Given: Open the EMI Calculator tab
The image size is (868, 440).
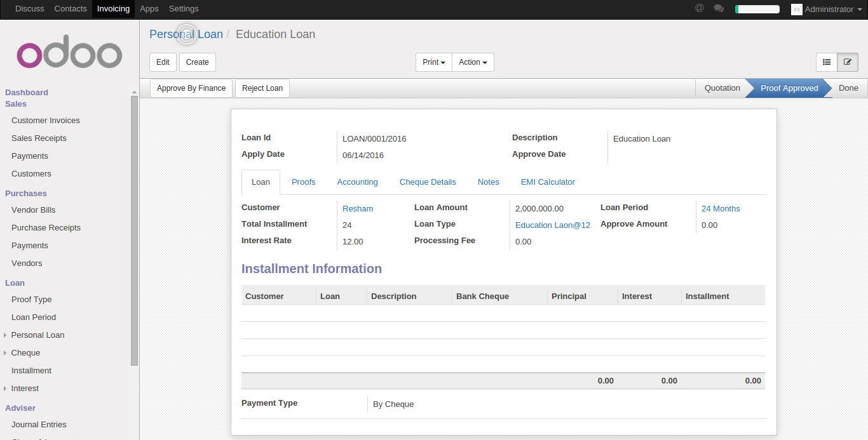Looking at the screenshot, I should (x=548, y=182).
